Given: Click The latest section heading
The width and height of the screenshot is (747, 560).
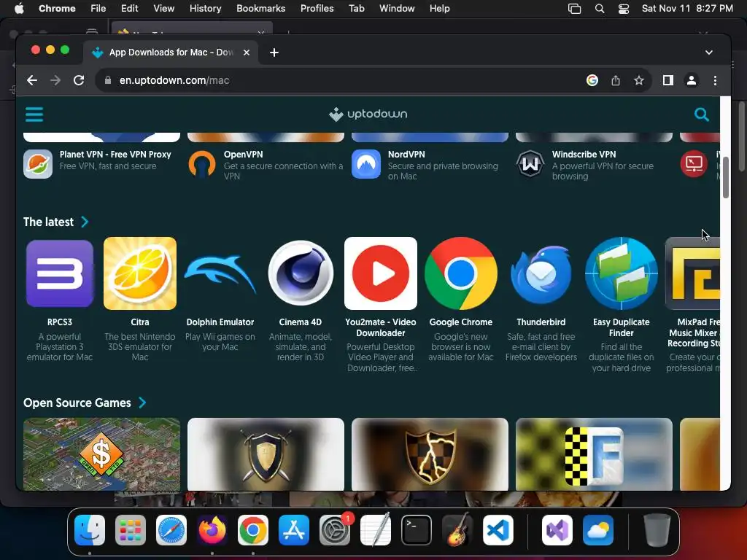Looking at the screenshot, I should (x=48, y=222).
